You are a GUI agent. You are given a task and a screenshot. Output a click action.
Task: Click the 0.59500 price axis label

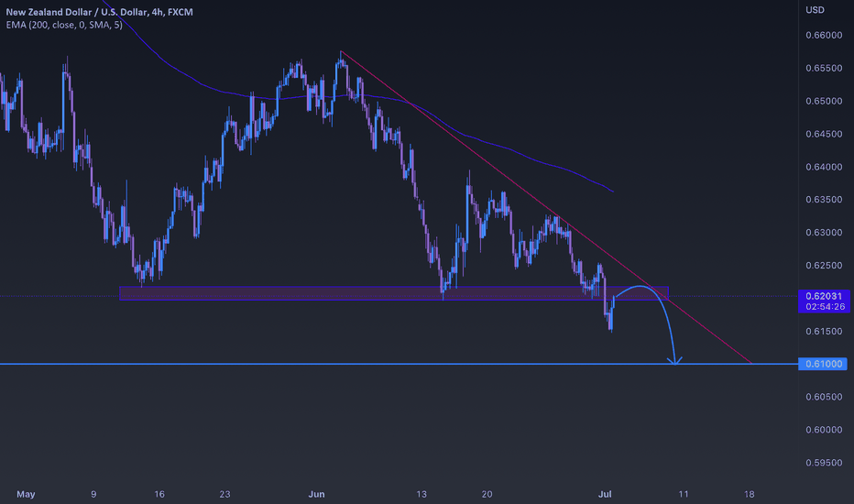[x=824, y=463]
